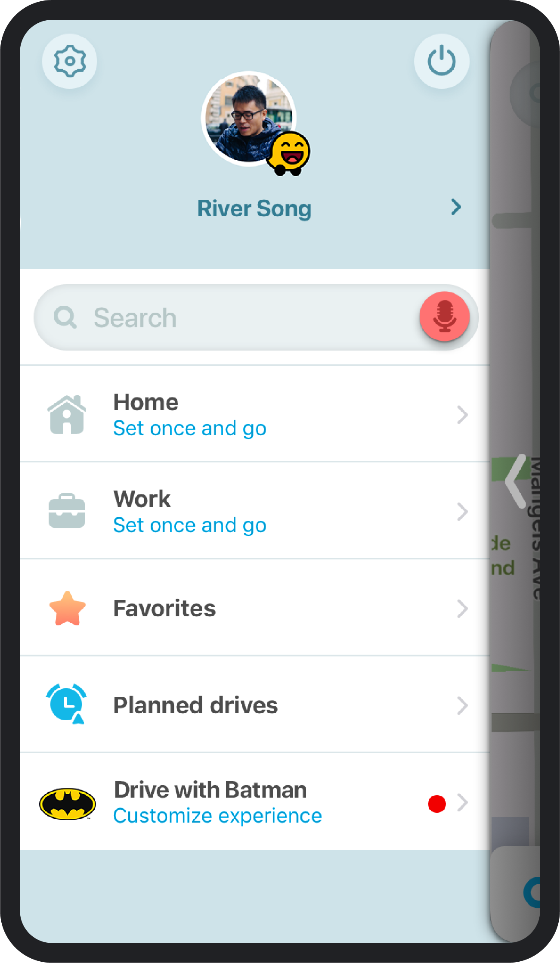Expand profile with chevron beside River Song
The height and width of the screenshot is (963, 560).
[x=456, y=208]
